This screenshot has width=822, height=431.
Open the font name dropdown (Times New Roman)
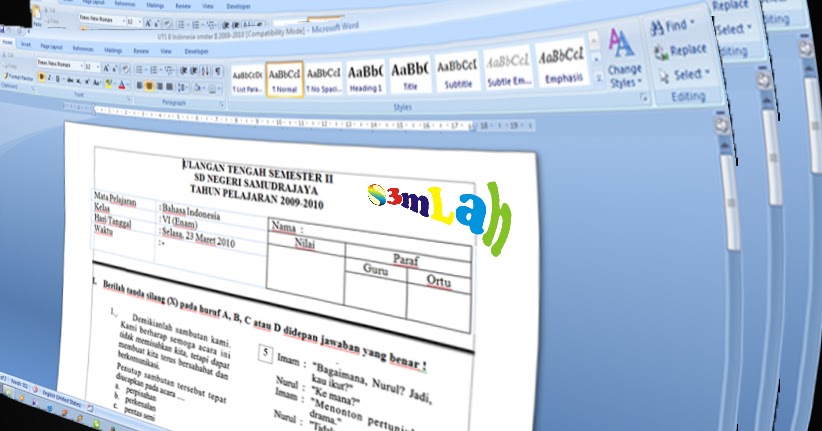(x=82, y=66)
